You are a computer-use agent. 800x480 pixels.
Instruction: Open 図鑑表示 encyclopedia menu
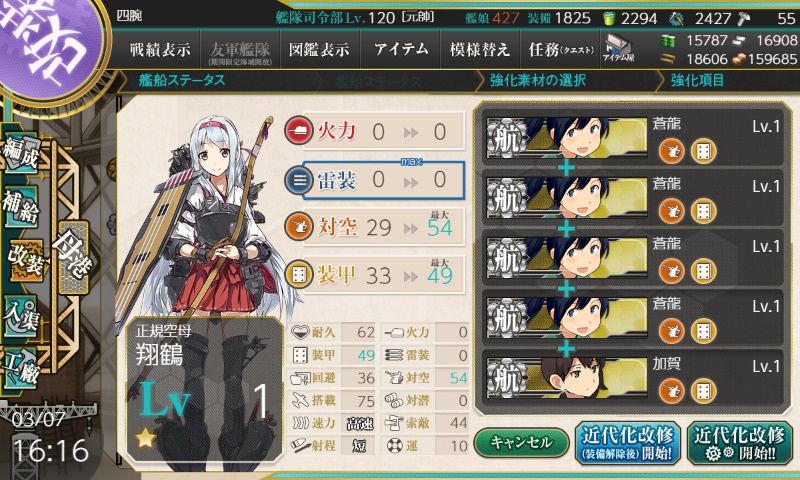pyautogui.click(x=319, y=49)
